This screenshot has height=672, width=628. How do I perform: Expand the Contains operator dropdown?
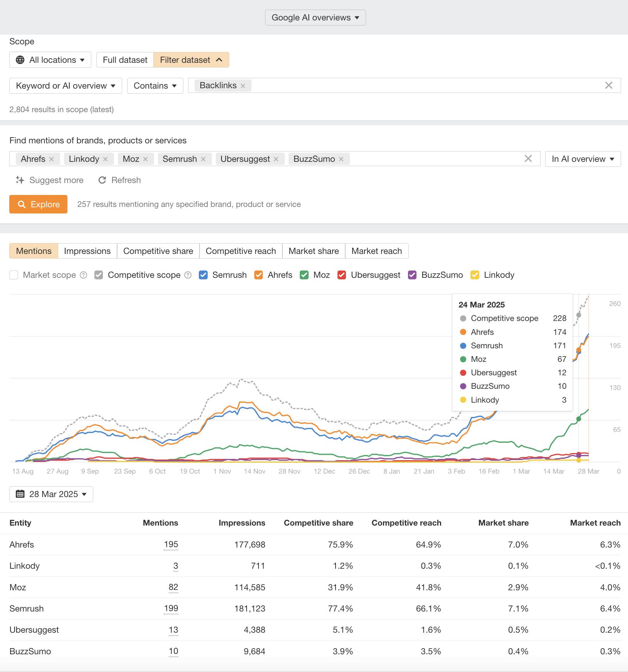(155, 86)
